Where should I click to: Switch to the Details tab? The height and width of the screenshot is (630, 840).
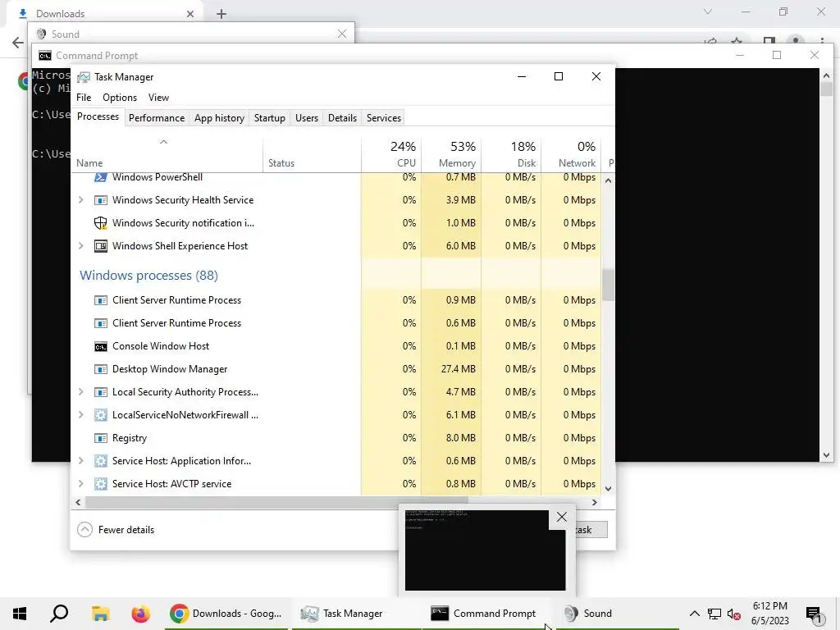pyautogui.click(x=342, y=118)
